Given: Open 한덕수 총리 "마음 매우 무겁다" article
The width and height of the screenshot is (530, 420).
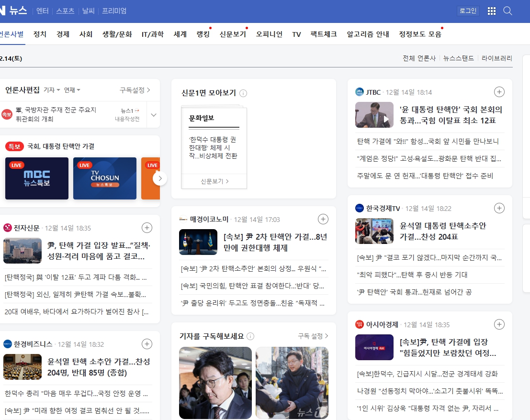Looking at the screenshot, I should [76, 393].
